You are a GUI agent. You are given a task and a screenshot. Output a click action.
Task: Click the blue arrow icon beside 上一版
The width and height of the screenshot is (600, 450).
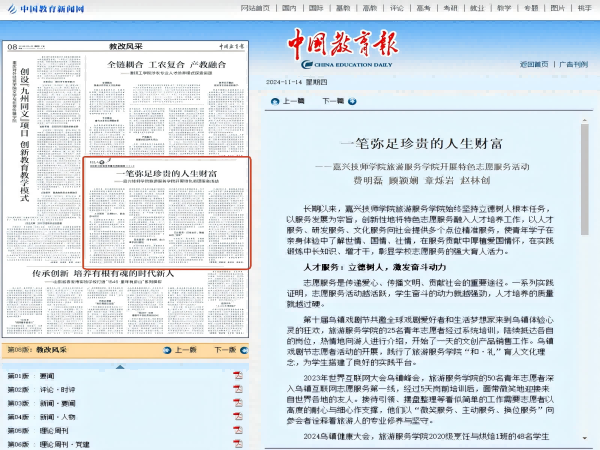pos(167,350)
